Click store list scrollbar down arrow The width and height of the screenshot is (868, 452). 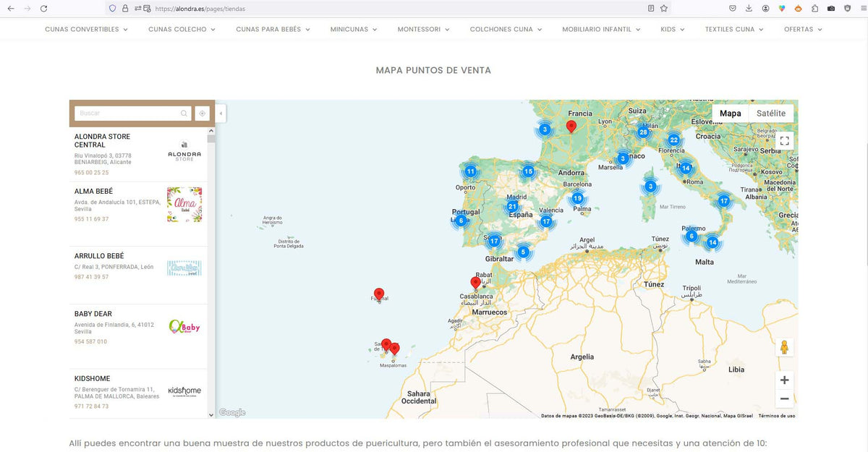(x=211, y=414)
